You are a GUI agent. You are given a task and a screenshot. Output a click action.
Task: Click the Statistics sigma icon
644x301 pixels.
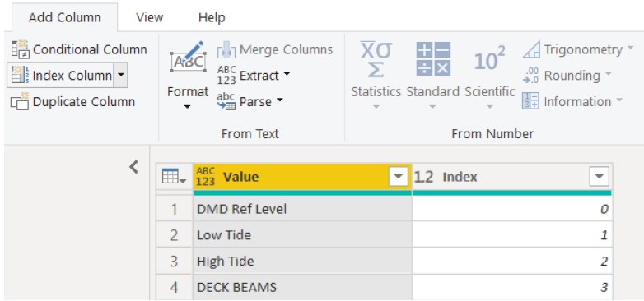coord(376,60)
